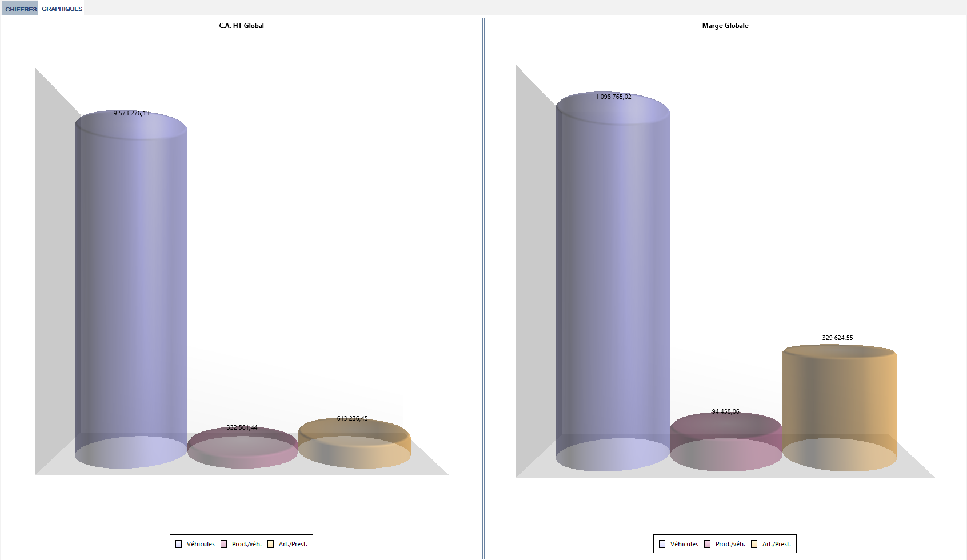Click Véhicules swatch in Marge Globale legend
This screenshot has height=560, width=967.
662,544
